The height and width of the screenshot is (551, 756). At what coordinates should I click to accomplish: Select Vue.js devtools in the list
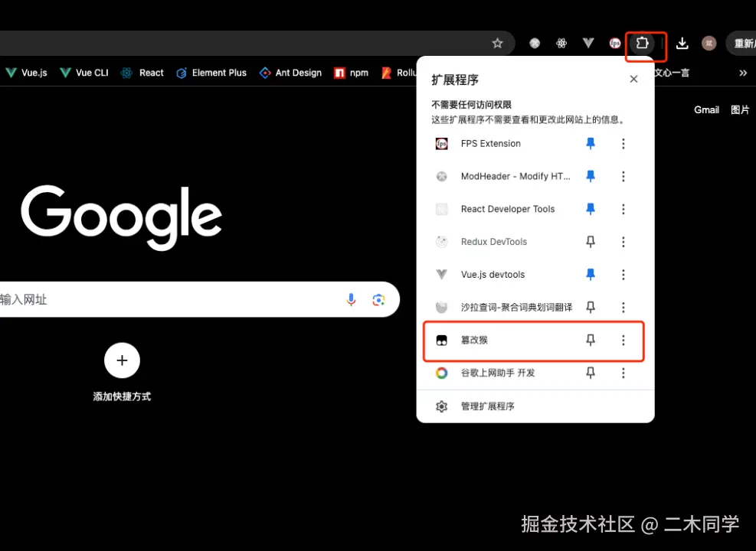pos(502,275)
